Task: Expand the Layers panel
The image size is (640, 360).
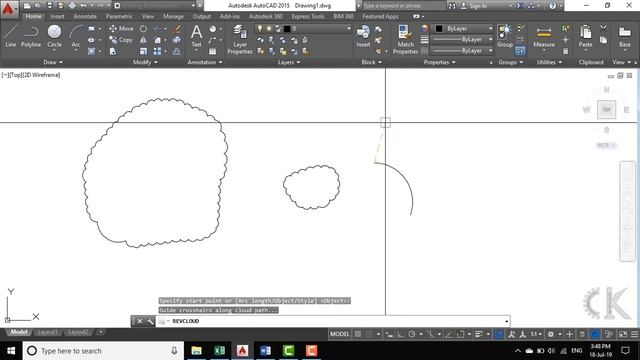Action: click(x=289, y=62)
